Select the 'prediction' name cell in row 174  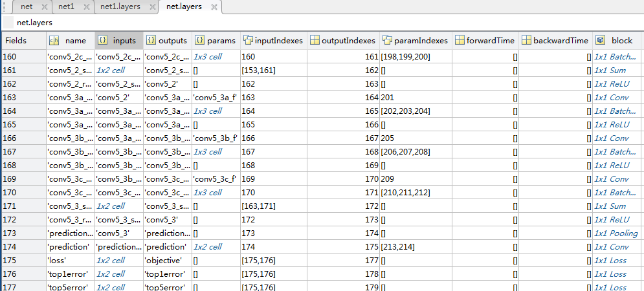71,246
